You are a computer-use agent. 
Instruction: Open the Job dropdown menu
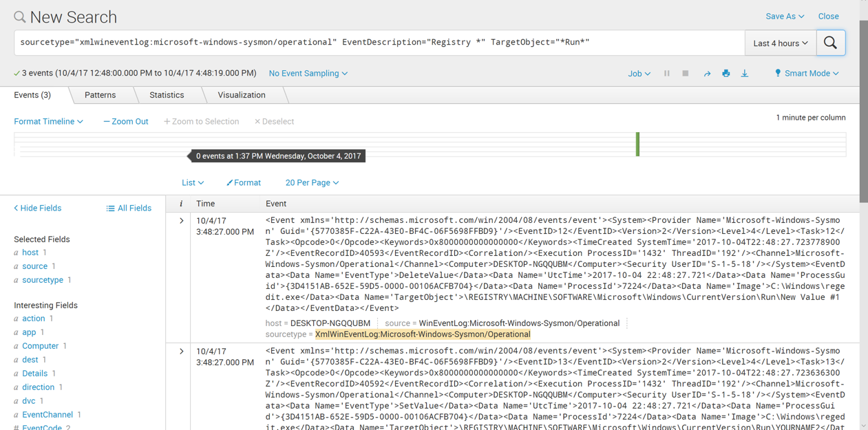639,73
